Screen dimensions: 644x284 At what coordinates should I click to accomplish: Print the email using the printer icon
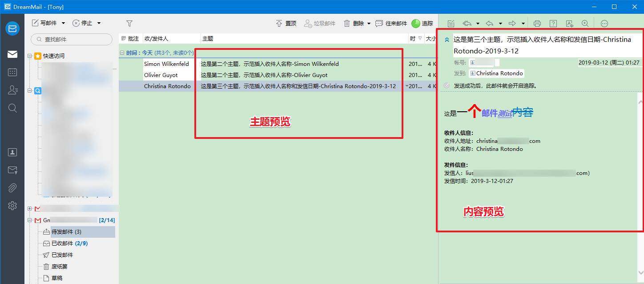(537, 23)
